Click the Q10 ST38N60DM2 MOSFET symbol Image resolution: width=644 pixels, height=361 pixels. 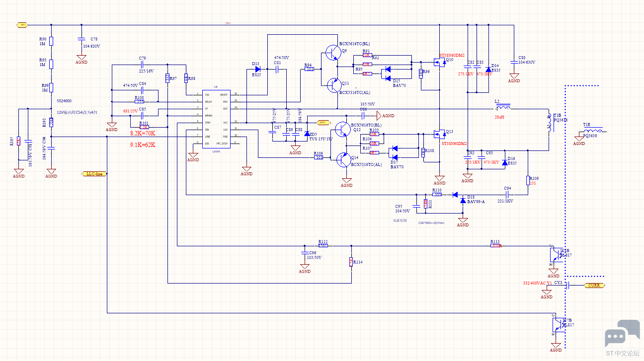tap(438, 62)
